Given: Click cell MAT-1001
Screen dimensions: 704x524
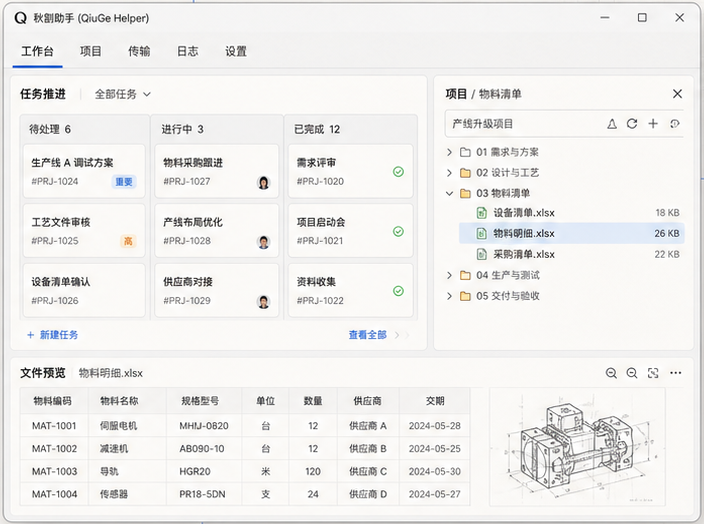Looking at the screenshot, I should [x=54, y=426].
